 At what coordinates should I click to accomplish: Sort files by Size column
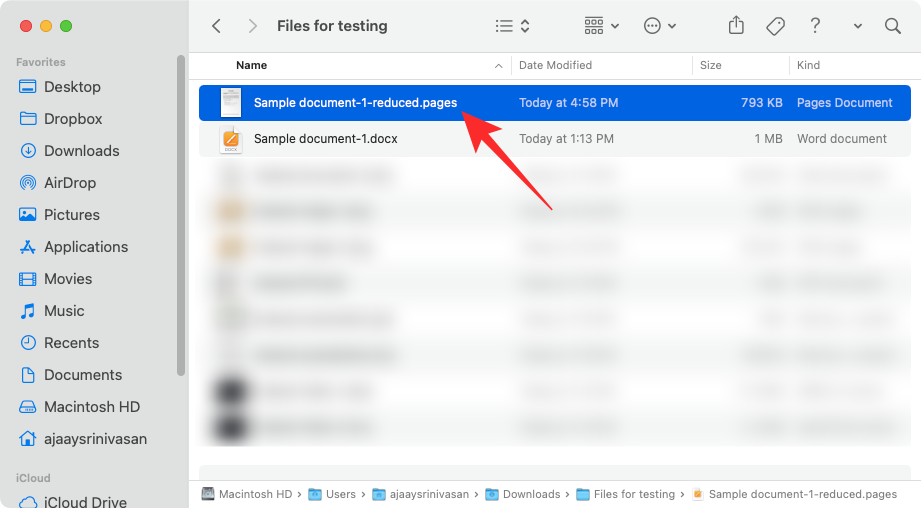click(x=710, y=65)
